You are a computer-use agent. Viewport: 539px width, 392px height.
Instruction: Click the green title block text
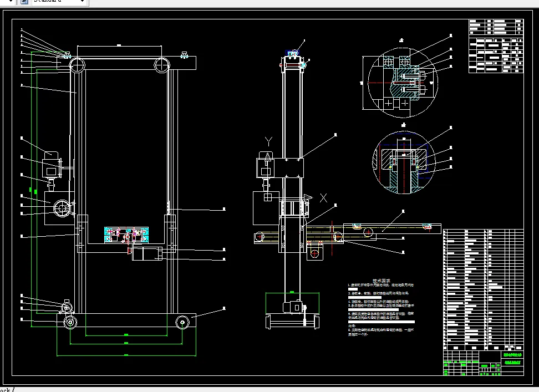[x=512, y=358]
